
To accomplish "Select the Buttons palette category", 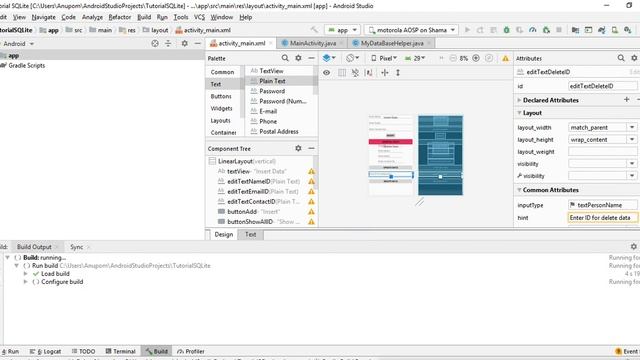I will coord(221,96).
